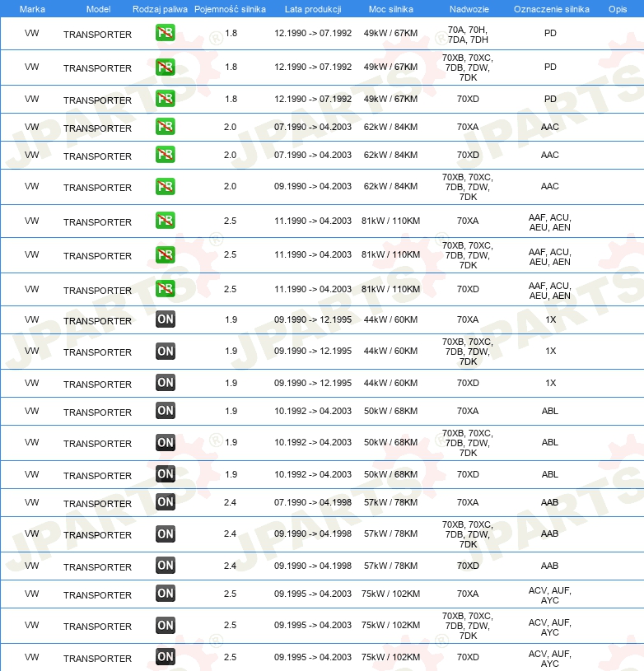Click ON diesel icon in 2.4 AAB 70XB, 70XC row
The image size is (644, 671).
tap(166, 534)
